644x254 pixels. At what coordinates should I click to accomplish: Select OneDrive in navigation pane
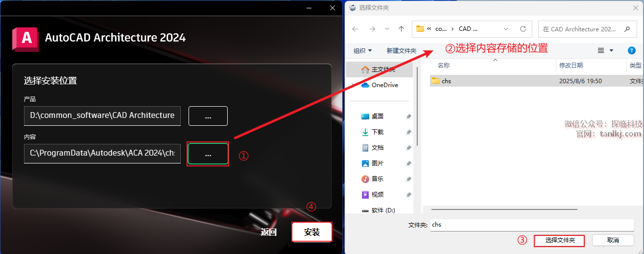tap(379, 85)
